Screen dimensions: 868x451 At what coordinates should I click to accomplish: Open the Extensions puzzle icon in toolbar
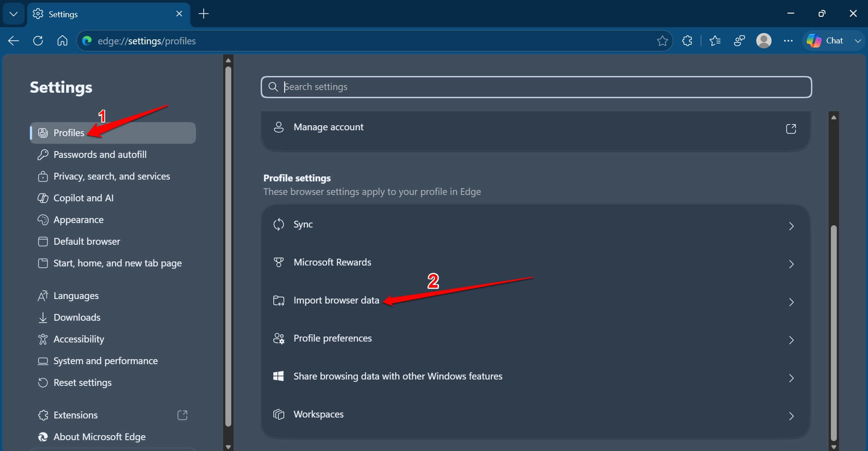pyautogui.click(x=687, y=41)
